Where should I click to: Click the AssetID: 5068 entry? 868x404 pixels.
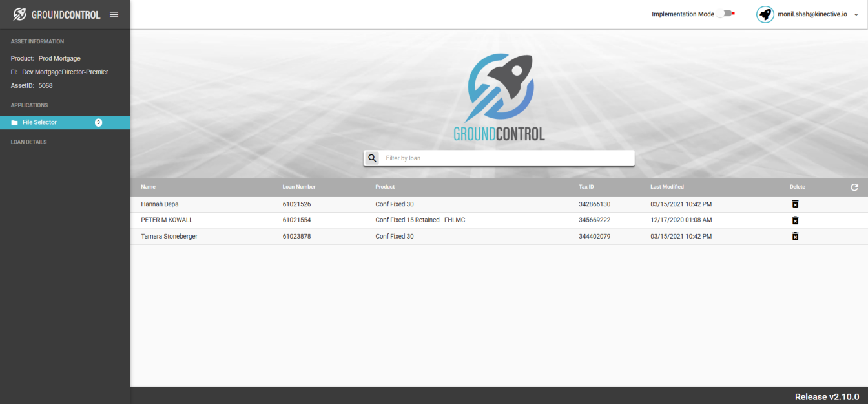32,86
